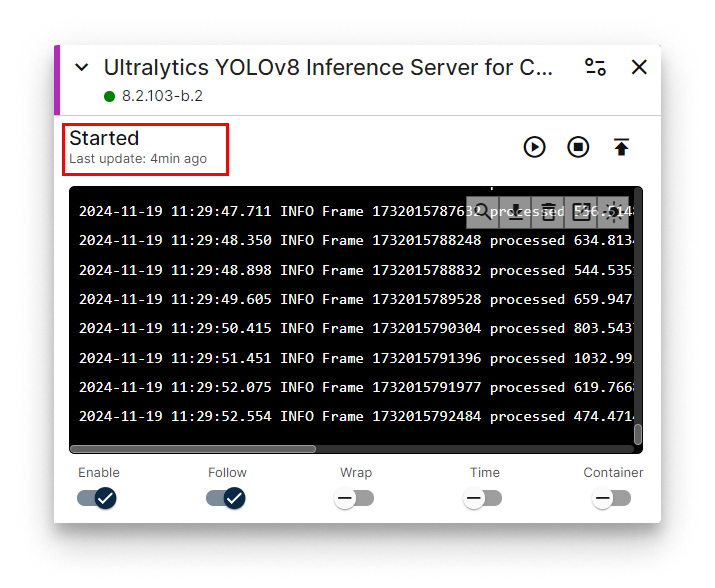Clear logs with the trash icon
Screen dimensions: 715x588
pyautogui.click(x=548, y=212)
